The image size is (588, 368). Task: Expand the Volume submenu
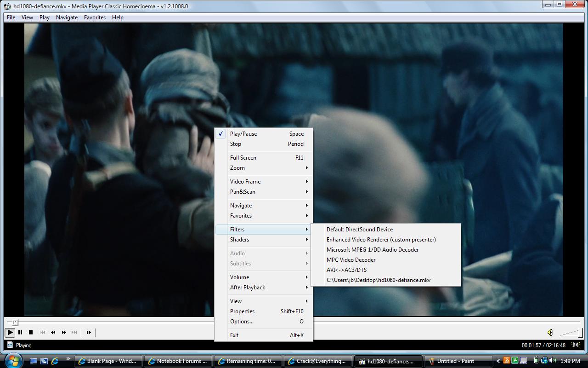point(264,277)
